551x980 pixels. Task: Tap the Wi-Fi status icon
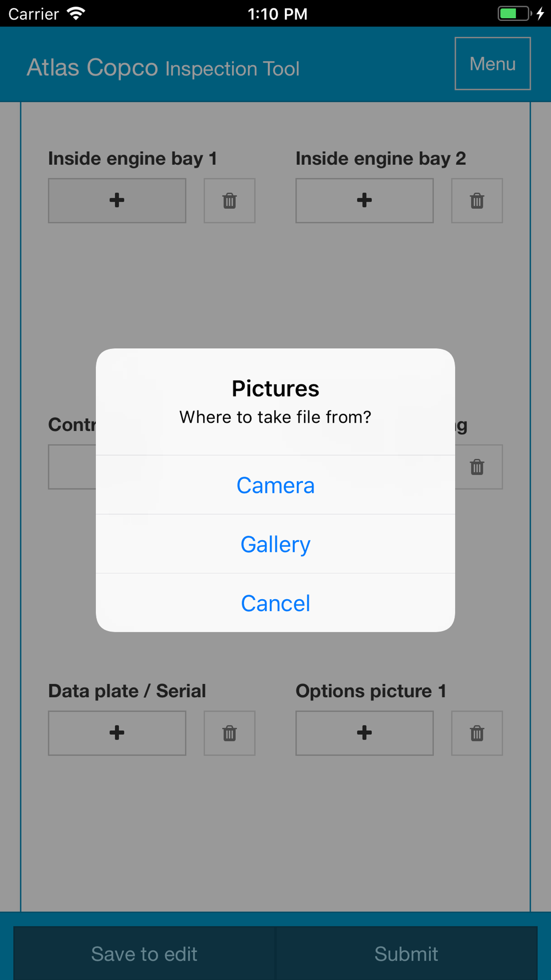(x=75, y=13)
